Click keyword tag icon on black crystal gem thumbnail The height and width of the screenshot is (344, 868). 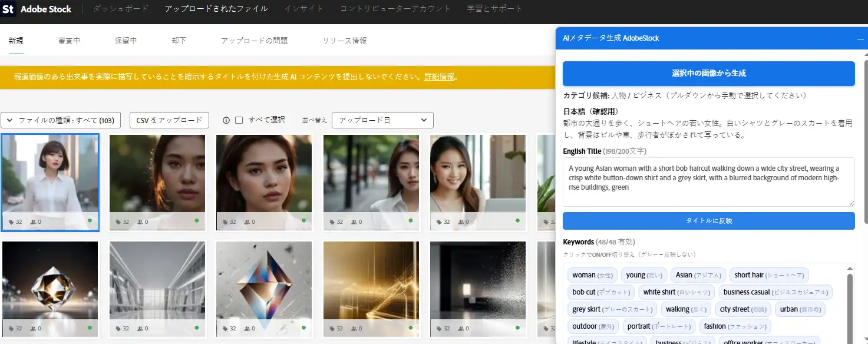point(11,329)
